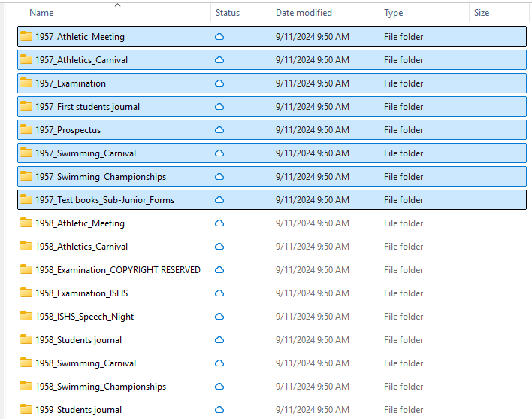The width and height of the screenshot is (532, 419).
Task: Click the folder icon of 1957_Athletic_Meeting
Action: point(26,37)
